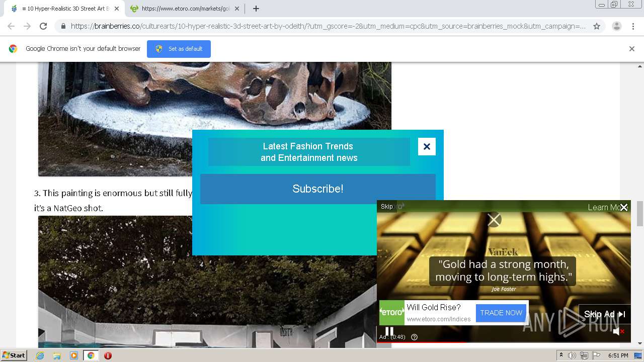This screenshot has height=362, width=644.
Task: Go forward in browser history
Action: [x=27, y=26]
